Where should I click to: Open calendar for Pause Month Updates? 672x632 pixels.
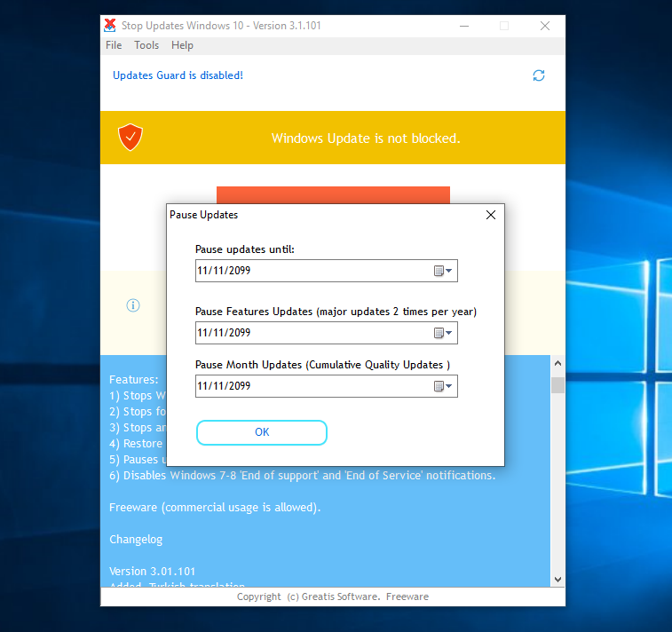[443, 386]
